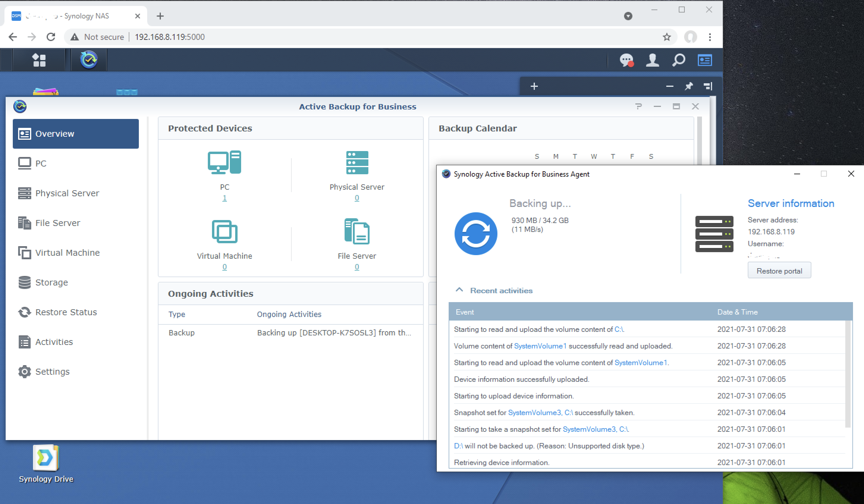Click the 930 MB / 34.2 GB progress text

[540, 220]
